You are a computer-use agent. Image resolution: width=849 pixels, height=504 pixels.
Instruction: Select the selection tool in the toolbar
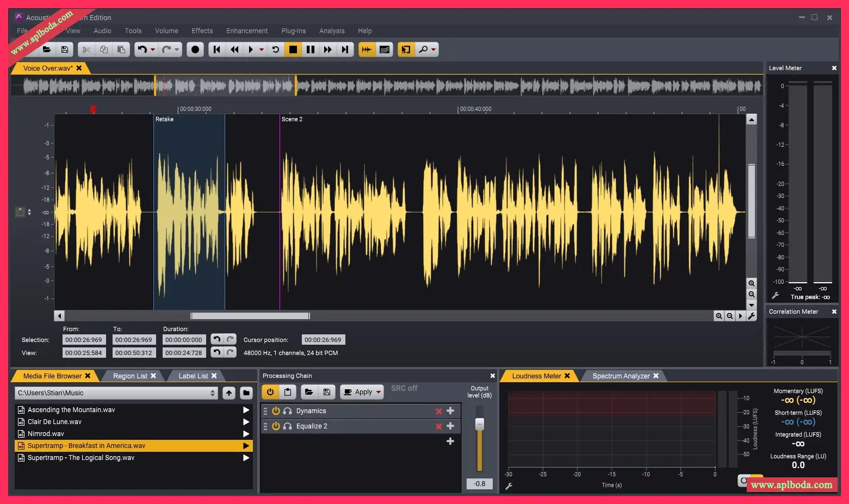pos(406,49)
